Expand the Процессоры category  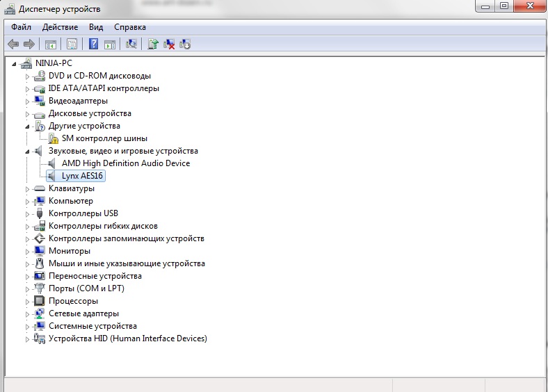point(27,302)
